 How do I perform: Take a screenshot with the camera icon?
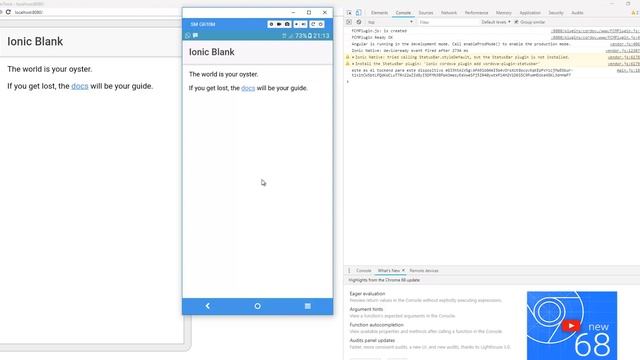[x=287, y=24]
